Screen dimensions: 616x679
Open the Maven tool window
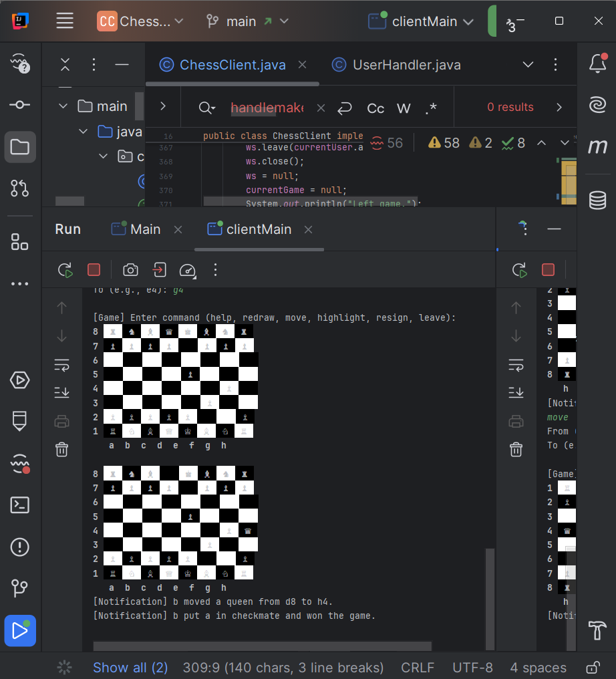pyautogui.click(x=597, y=147)
